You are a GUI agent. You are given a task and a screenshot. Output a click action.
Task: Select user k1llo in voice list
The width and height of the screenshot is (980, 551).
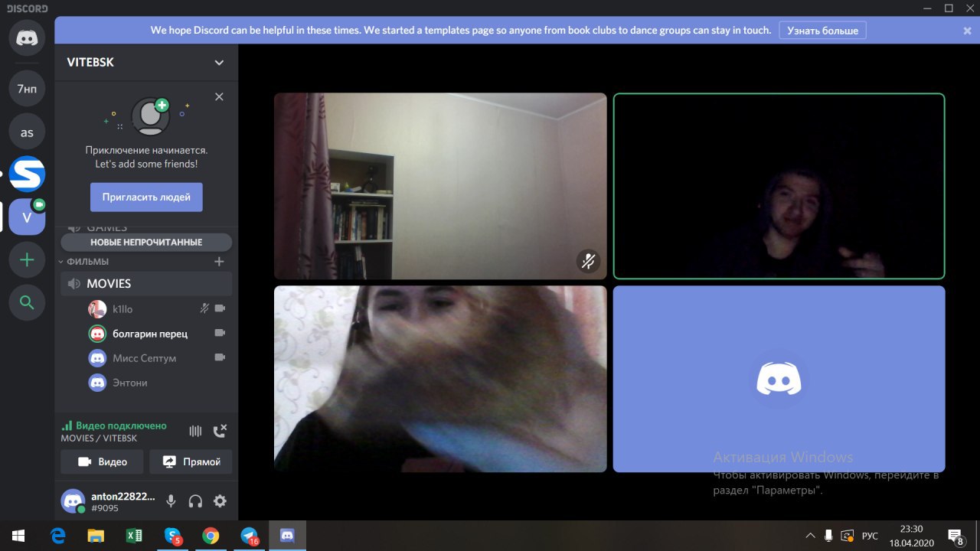pos(122,309)
